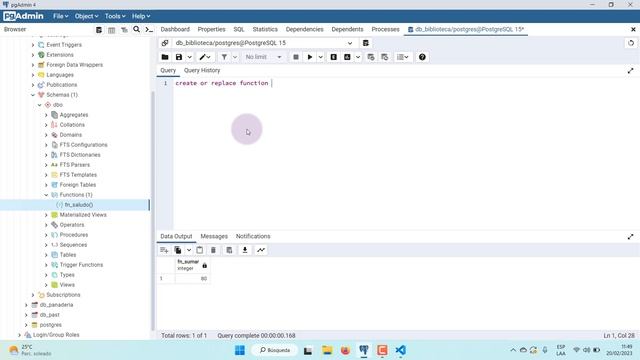Paste rows into the results grid
This screenshot has height=360, width=640.
coord(200,250)
